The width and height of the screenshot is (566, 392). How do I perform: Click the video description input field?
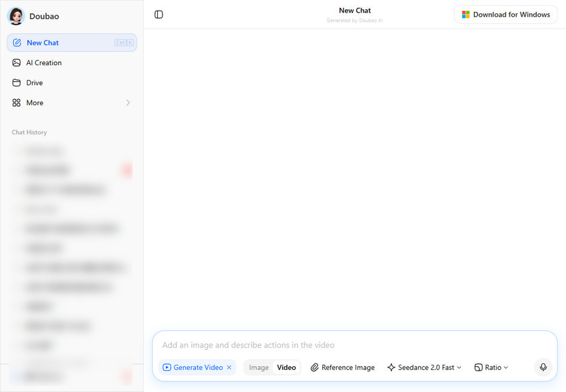tap(300, 345)
